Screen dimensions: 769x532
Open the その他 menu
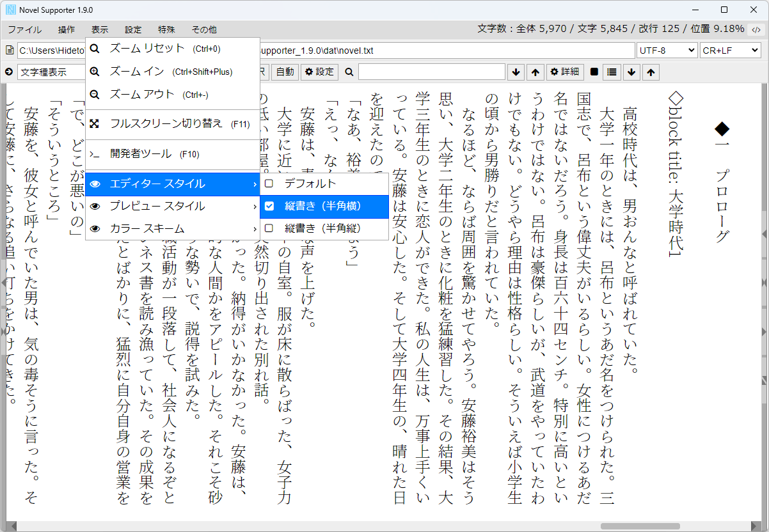(x=203, y=29)
